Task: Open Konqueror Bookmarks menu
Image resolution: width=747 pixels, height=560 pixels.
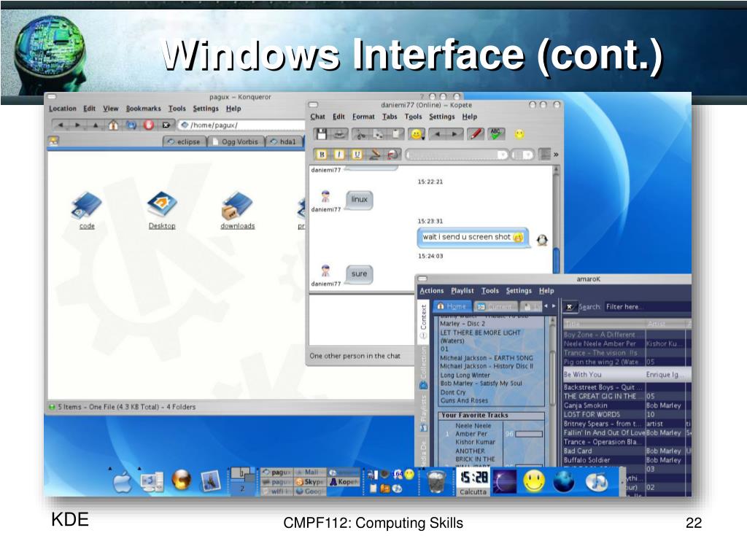Action: [x=144, y=109]
